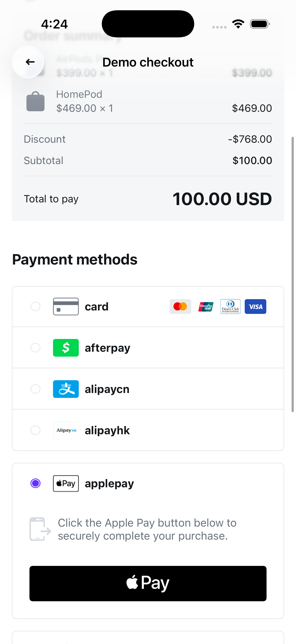Click the green afterpay dollar icon
The height and width of the screenshot is (644, 296).
tap(66, 348)
